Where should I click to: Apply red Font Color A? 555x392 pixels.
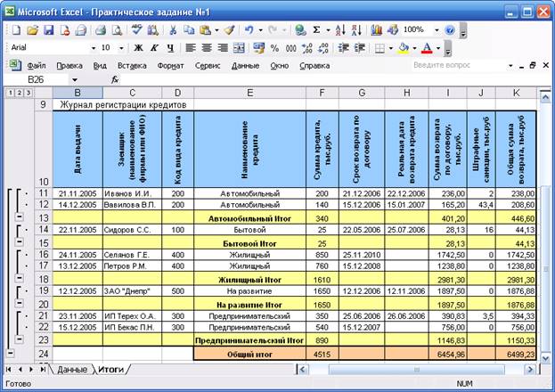pos(428,48)
